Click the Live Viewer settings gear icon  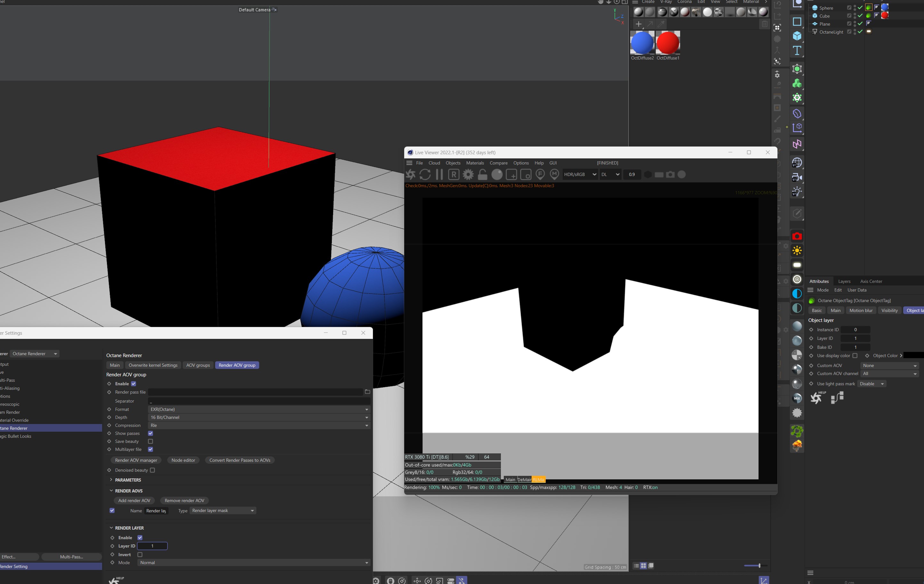coord(468,175)
